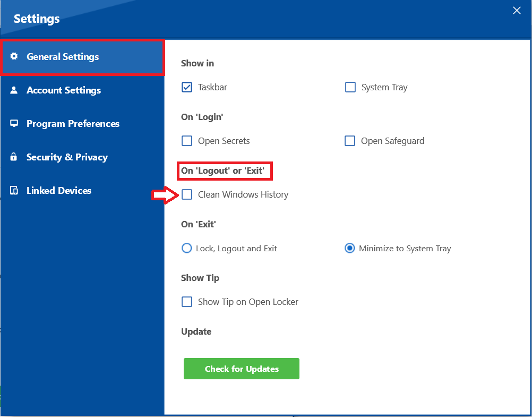Open the Linked Devices section
532x417 pixels.
pyautogui.click(x=82, y=191)
